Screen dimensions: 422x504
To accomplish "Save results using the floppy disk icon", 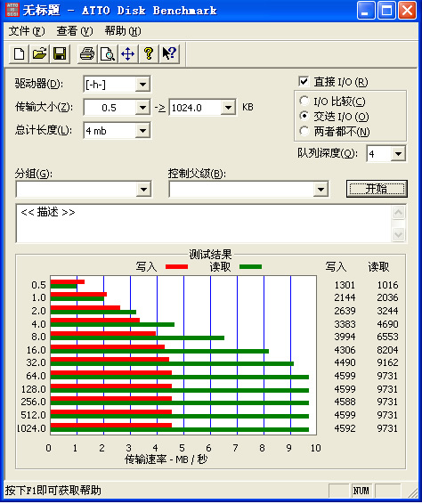I will point(60,53).
